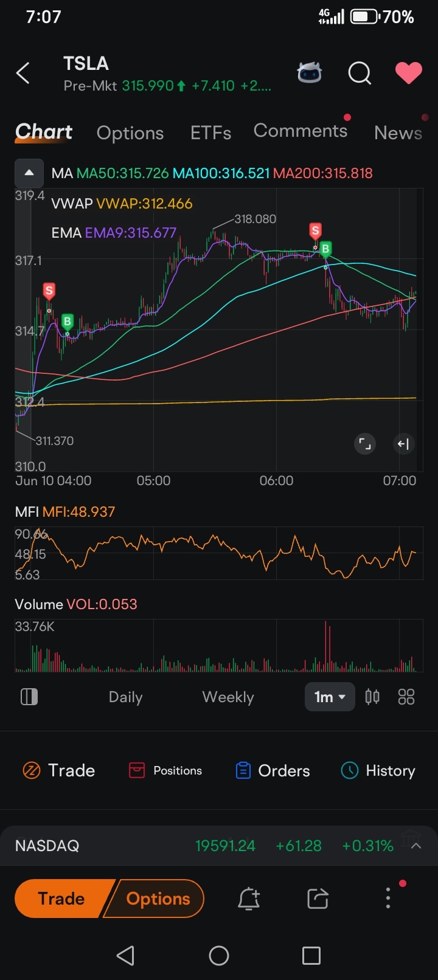Toggle the heart favorite for TSLA
This screenshot has height=980, width=438.
408,74
